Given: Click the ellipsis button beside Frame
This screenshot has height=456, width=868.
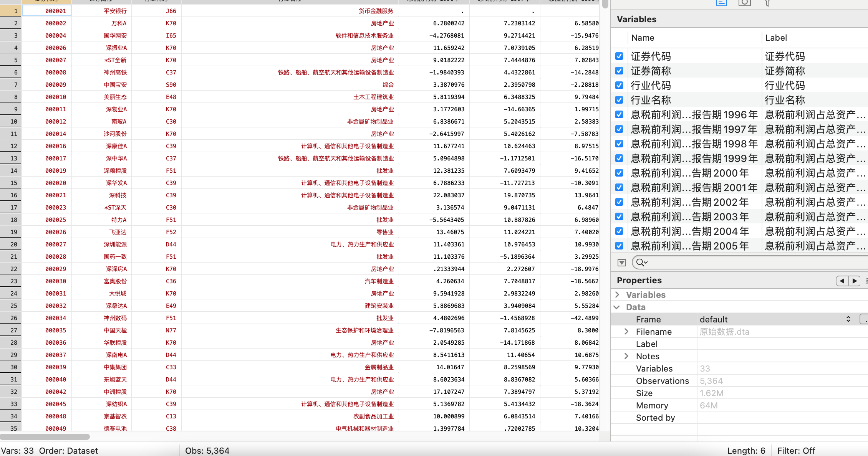Looking at the screenshot, I should click(864, 319).
